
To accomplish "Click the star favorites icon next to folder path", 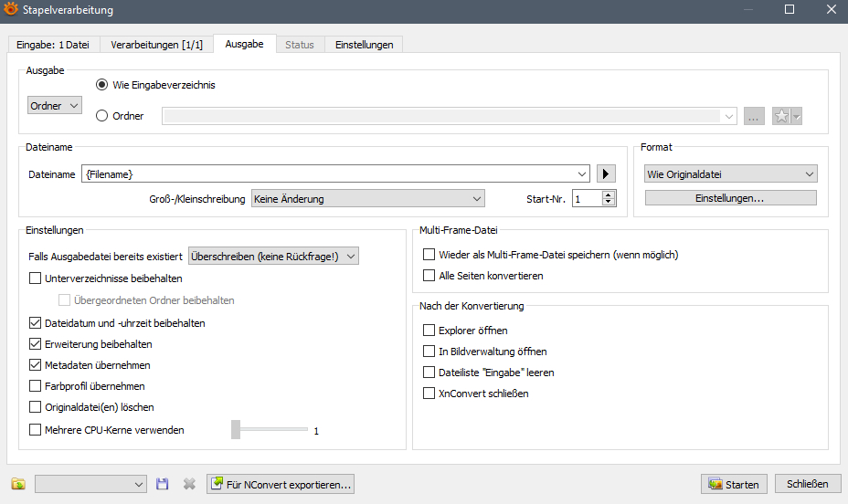I will (782, 116).
